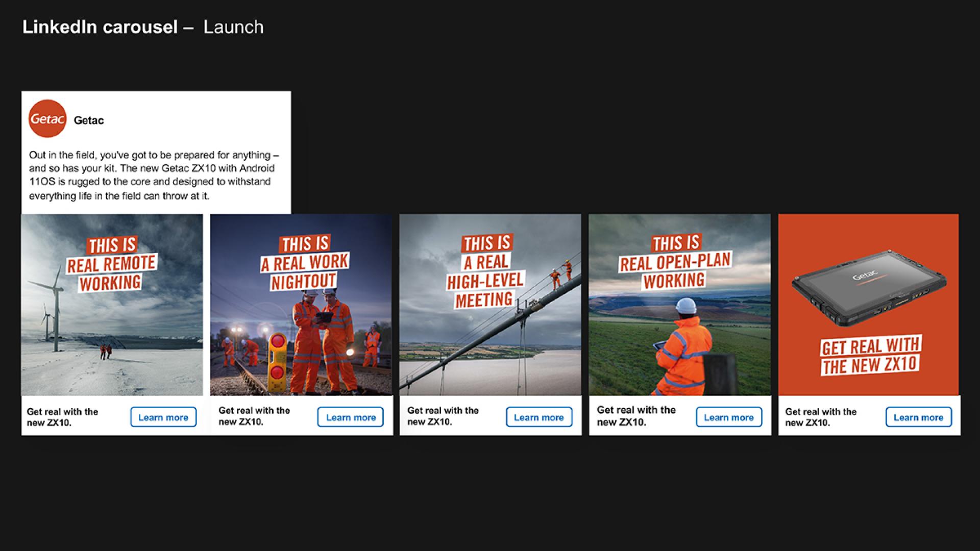980x551 pixels.
Task: Click the 'REAL OPEN-PLAN WORKING' headline text
Action: point(675,271)
